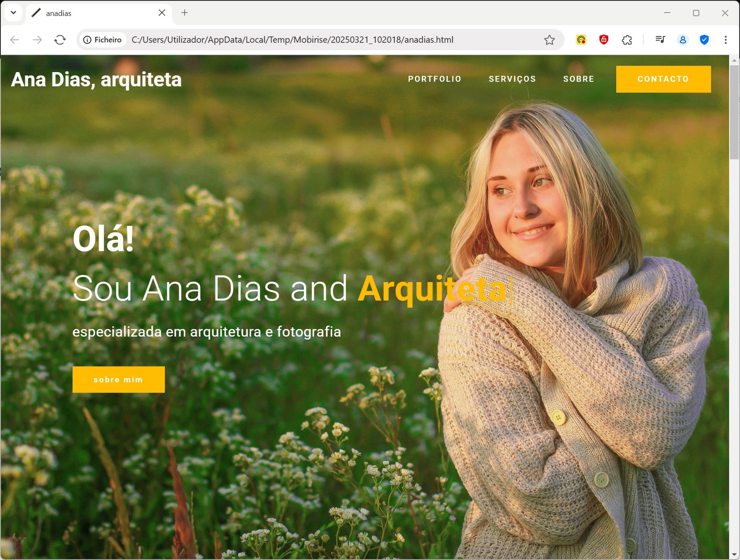Click the address bar URL field
The image size is (740, 560).
[292, 40]
